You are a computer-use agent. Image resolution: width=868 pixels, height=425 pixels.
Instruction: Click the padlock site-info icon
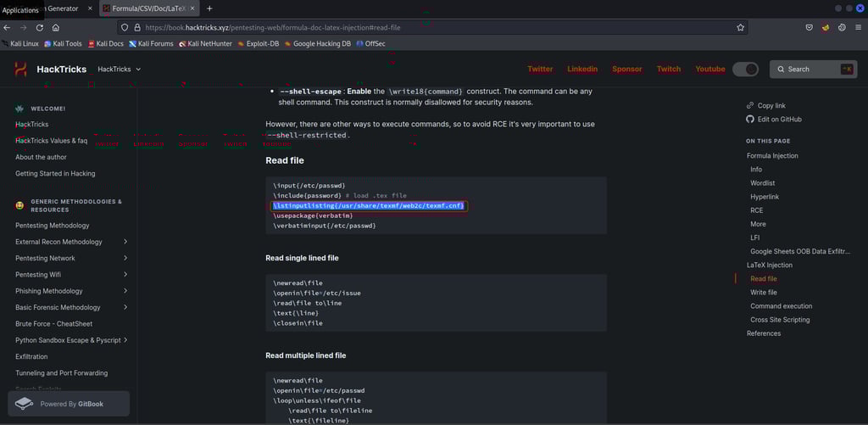click(x=136, y=27)
